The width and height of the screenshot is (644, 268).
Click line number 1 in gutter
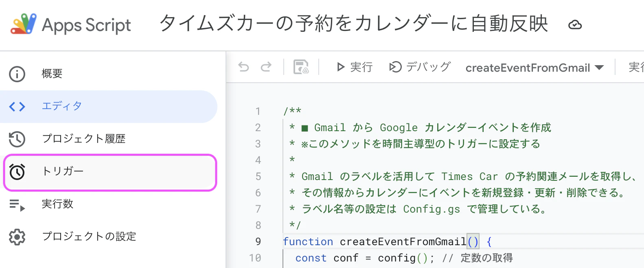(x=258, y=111)
